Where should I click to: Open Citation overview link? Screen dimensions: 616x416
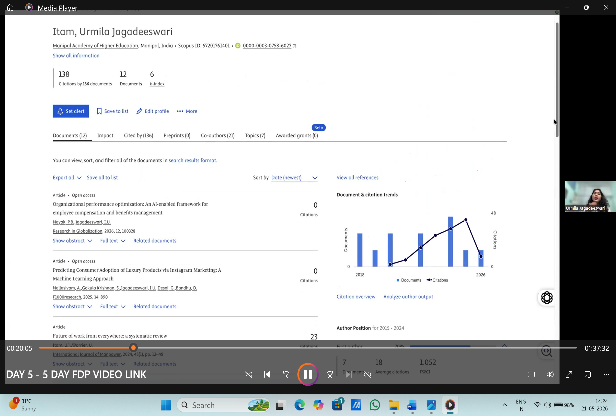356,297
